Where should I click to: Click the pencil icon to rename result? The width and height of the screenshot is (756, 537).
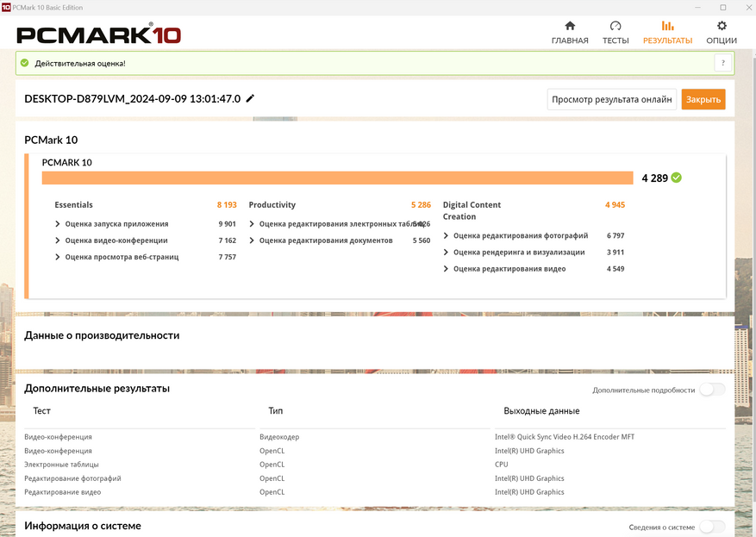pos(250,98)
